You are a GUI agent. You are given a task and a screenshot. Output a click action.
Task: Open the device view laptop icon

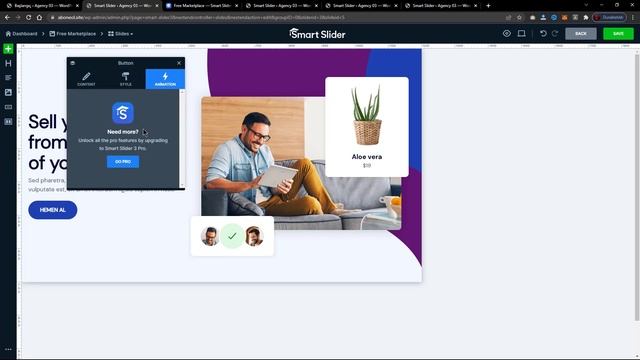pos(522,33)
